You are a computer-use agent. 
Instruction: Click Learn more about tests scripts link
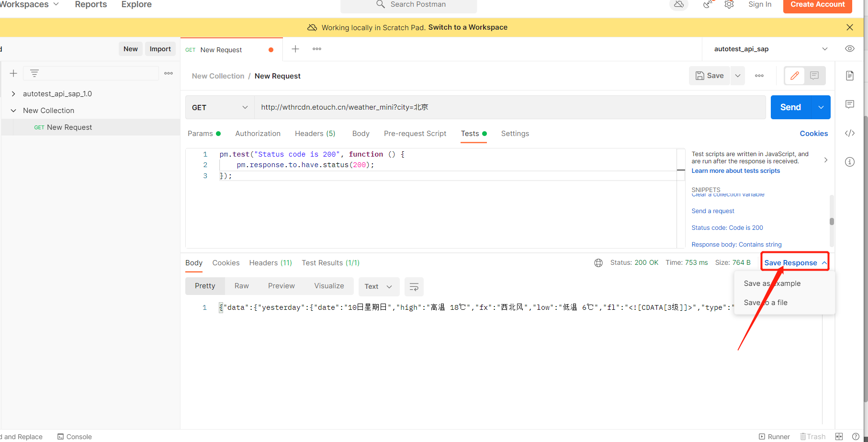pos(736,171)
